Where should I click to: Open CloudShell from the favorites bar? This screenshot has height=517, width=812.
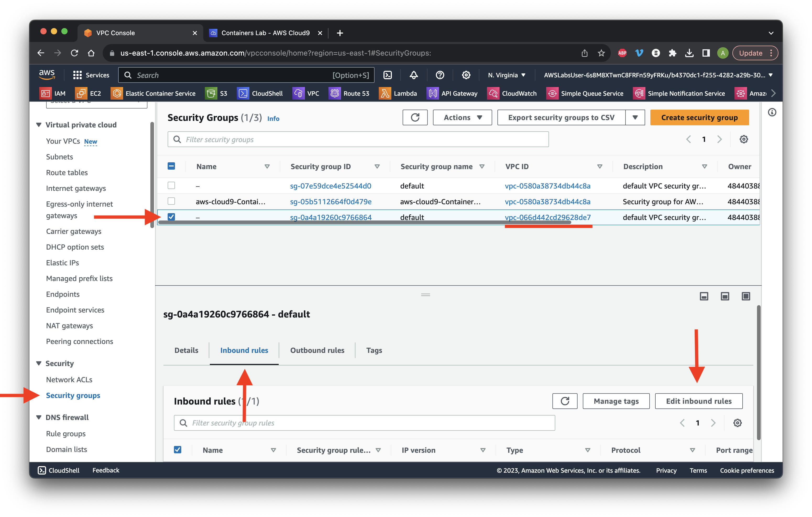point(260,94)
